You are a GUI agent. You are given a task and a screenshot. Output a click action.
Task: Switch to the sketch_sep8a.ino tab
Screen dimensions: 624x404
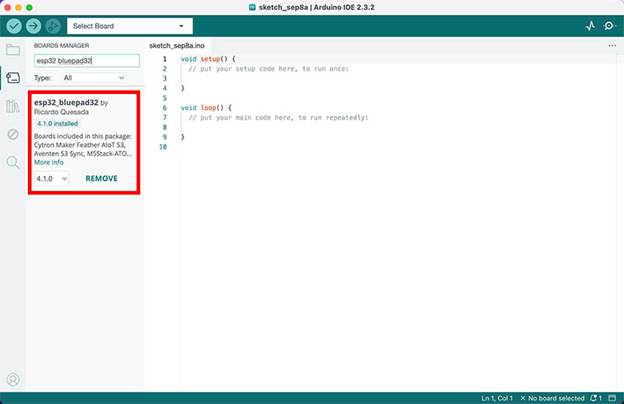[176, 46]
